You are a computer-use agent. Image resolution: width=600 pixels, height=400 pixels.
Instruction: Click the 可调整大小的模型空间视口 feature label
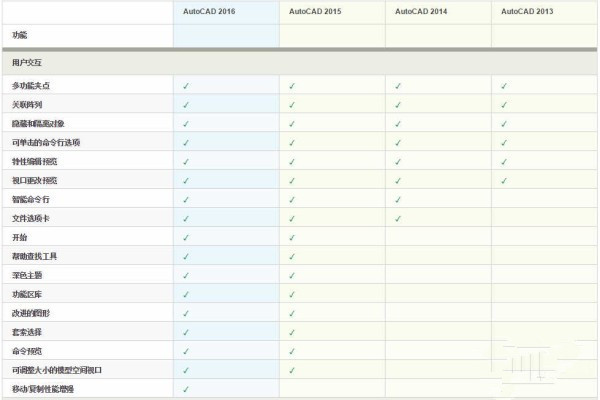point(57,369)
